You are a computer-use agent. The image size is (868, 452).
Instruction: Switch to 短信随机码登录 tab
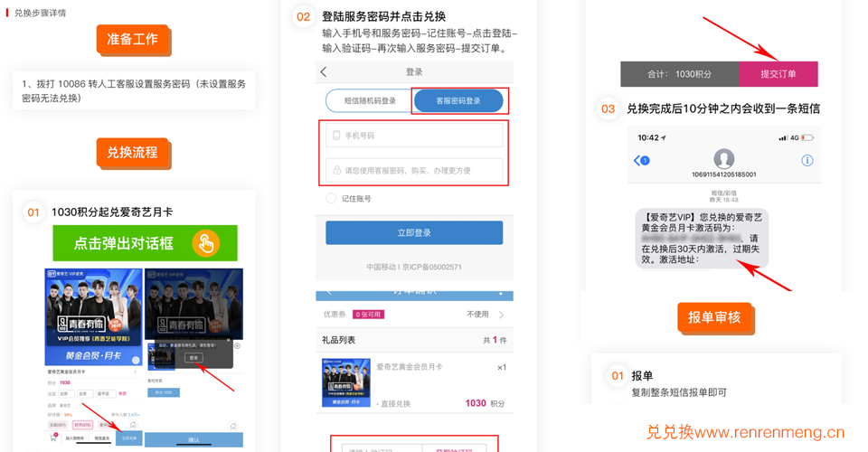[370, 100]
